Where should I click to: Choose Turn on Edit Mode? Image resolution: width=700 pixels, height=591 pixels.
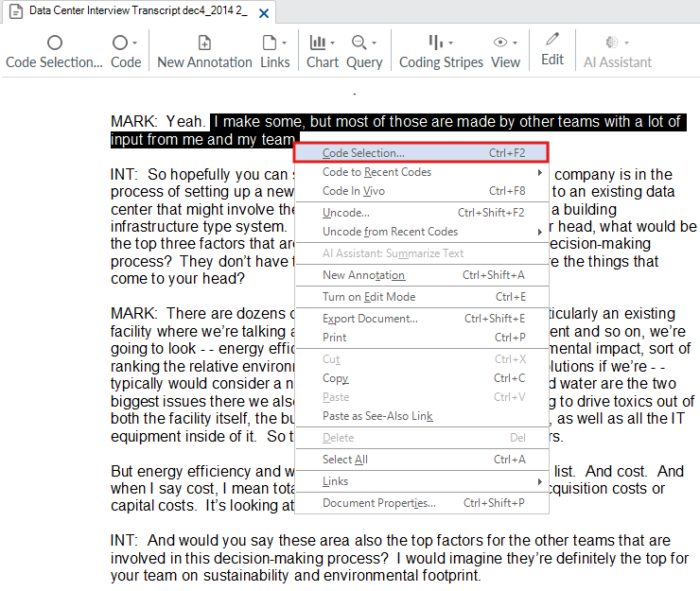pos(421,297)
